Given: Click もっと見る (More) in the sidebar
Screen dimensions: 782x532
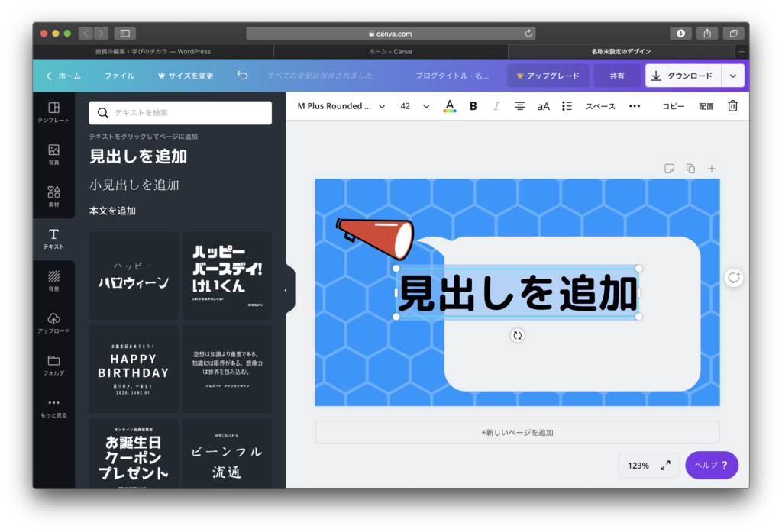Looking at the screenshot, I should (x=53, y=408).
